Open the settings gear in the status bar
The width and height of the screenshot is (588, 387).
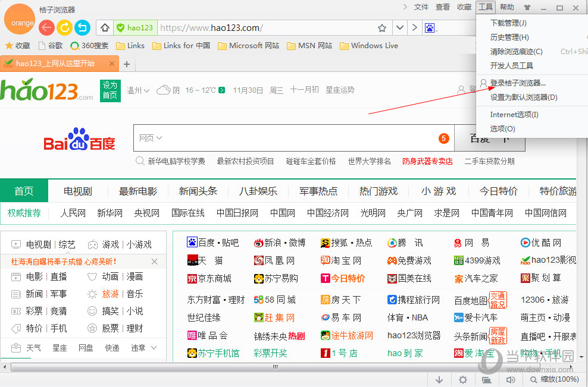click(x=463, y=379)
